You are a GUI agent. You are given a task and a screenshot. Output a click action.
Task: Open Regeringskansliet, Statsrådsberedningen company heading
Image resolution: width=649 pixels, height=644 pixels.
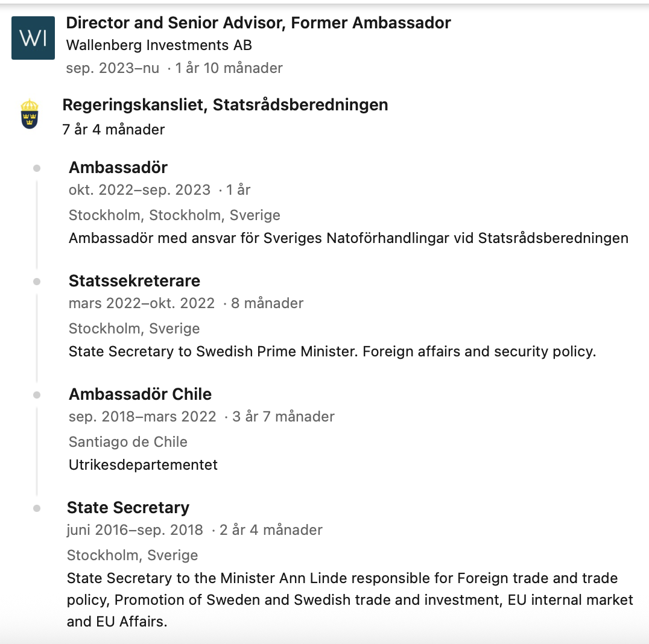(x=225, y=105)
